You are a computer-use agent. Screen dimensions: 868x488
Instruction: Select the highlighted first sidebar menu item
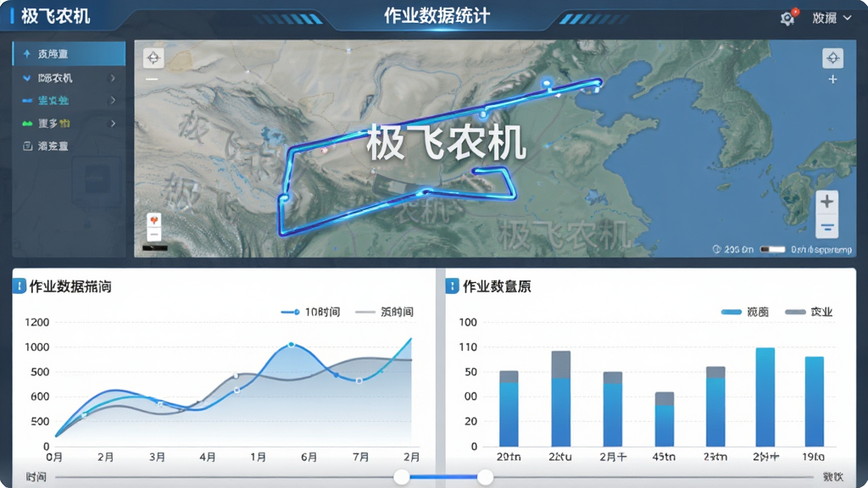(x=70, y=53)
